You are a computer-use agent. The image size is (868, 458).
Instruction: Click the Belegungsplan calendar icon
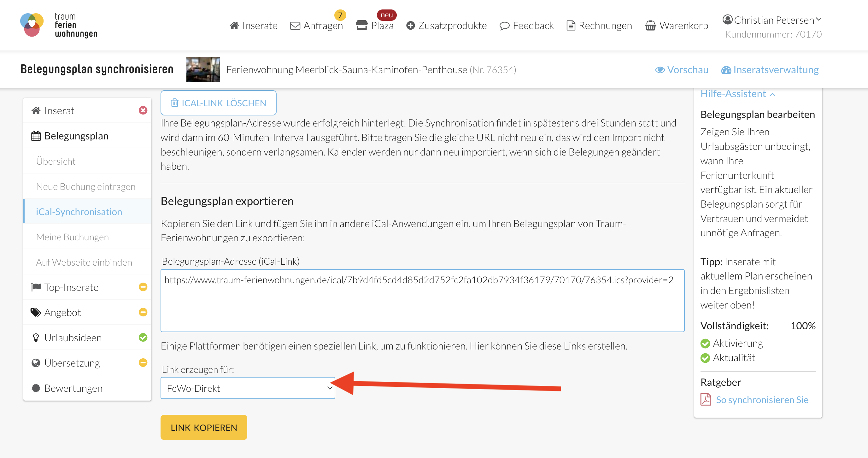(x=36, y=136)
